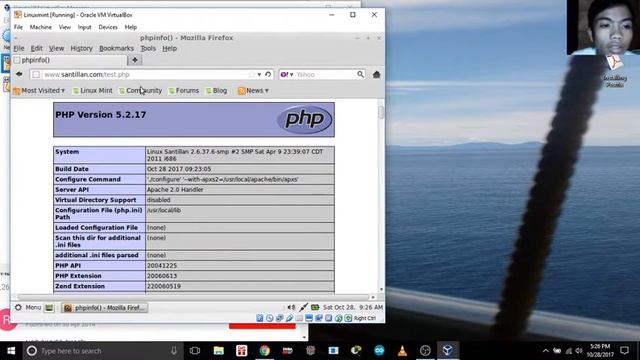The image size is (640, 360).
Task: Open the Community bookmark
Action: tap(141, 91)
